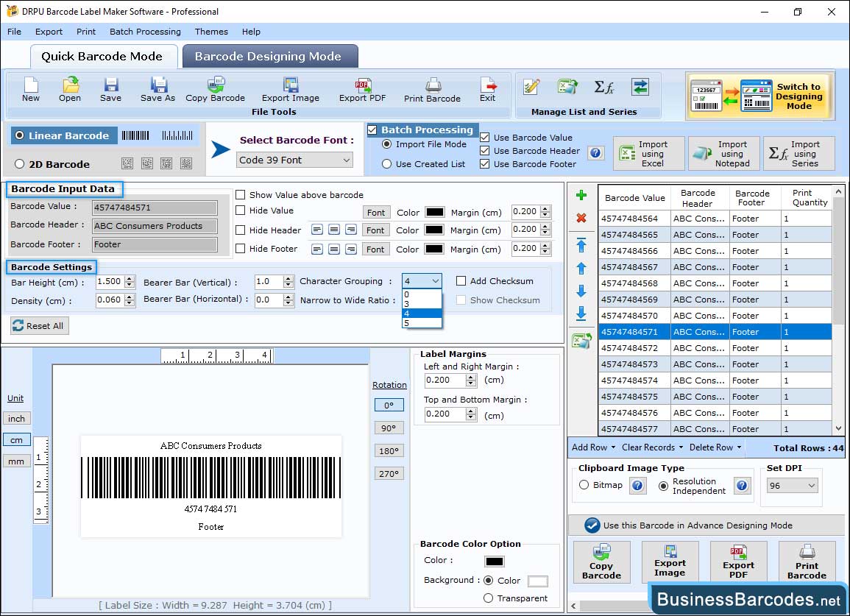The image size is (850, 616).
Task: Open the File menu
Action: tap(14, 32)
